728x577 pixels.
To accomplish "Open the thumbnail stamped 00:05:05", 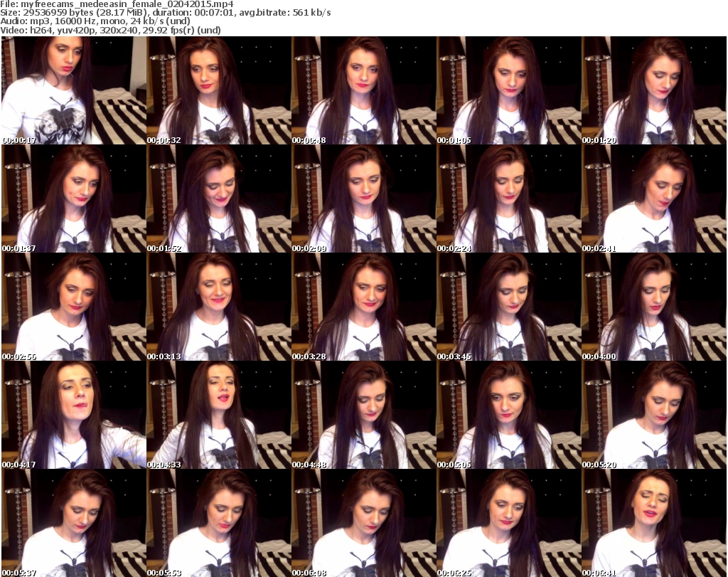I will pyautogui.click(x=508, y=415).
